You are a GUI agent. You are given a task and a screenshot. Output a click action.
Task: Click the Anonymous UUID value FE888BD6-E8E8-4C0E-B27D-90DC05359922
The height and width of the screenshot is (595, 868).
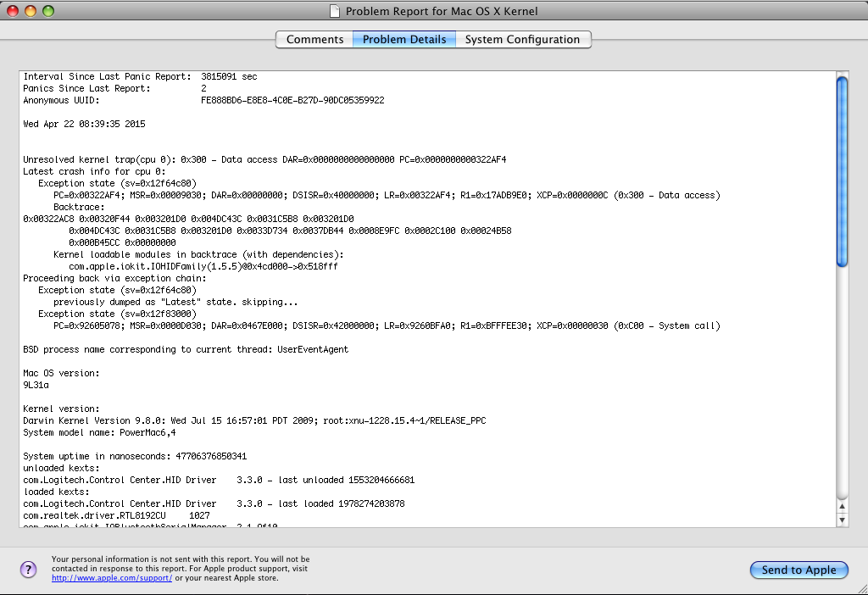(x=292, y=100)
